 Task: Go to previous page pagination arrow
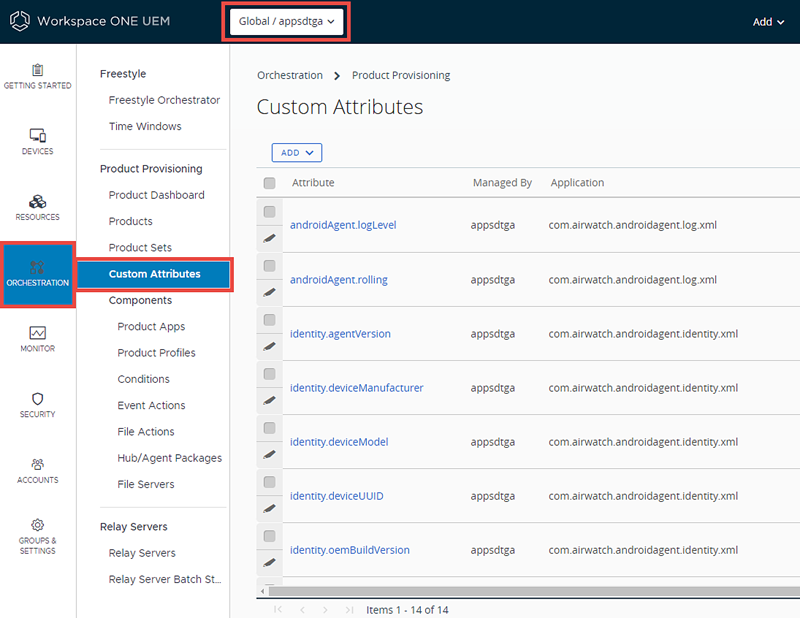coord(303,609)
